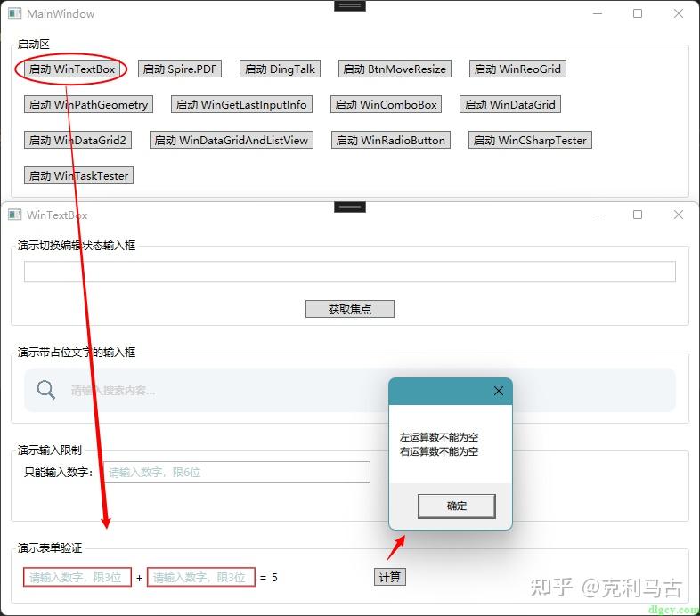Screen dimensions: 700x616
Task: Open the WinDataGrid2 window
Action: (x=77, y=140)
